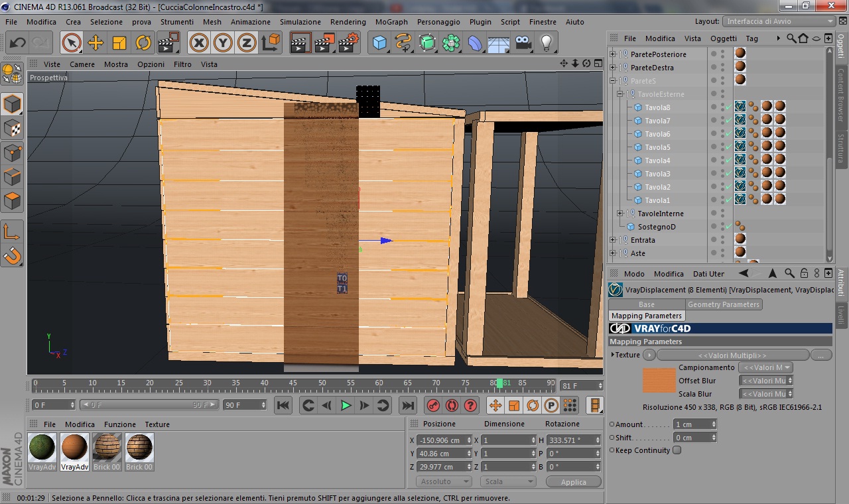This screenshot has height=504, width=849.
Task: Click the Undo arrow icon
Action: pyautogui.click(x=17, y=43)
